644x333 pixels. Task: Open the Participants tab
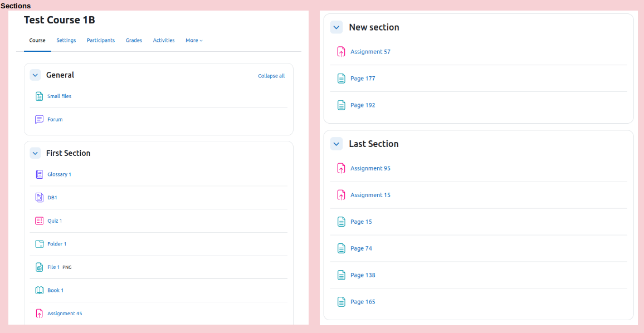[101, 40]
